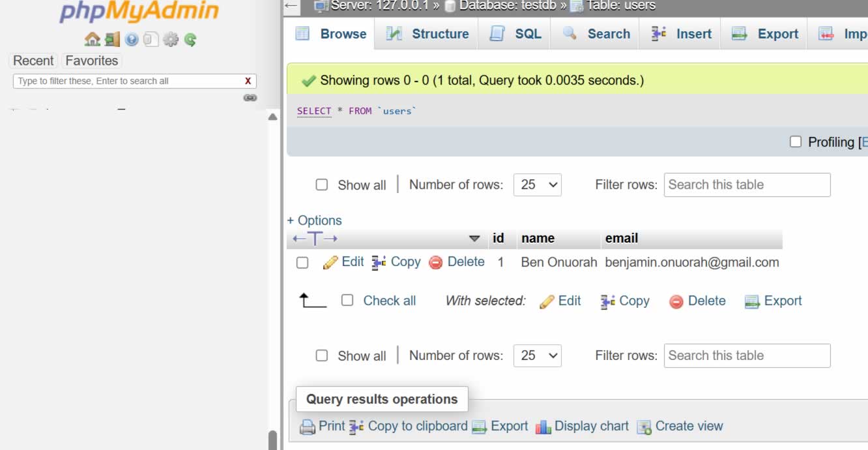Toggle the Check all checkbox
The width and height of the screenshot is (868, 450).
pos(347,300)
